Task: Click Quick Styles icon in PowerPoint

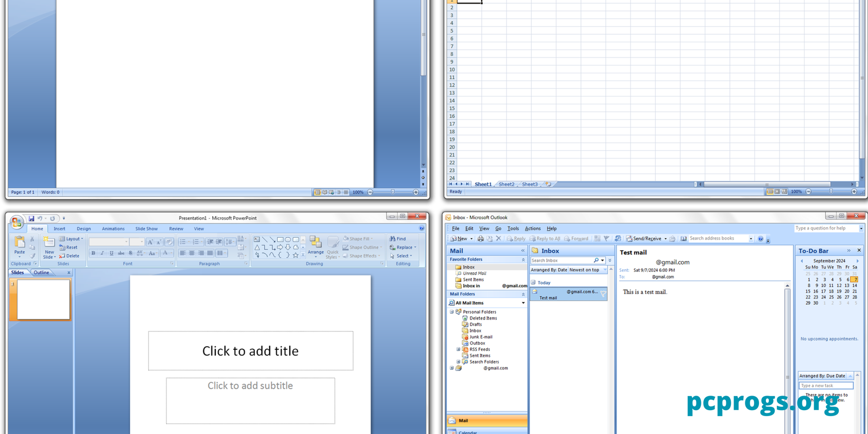Action: coord(333,242)
